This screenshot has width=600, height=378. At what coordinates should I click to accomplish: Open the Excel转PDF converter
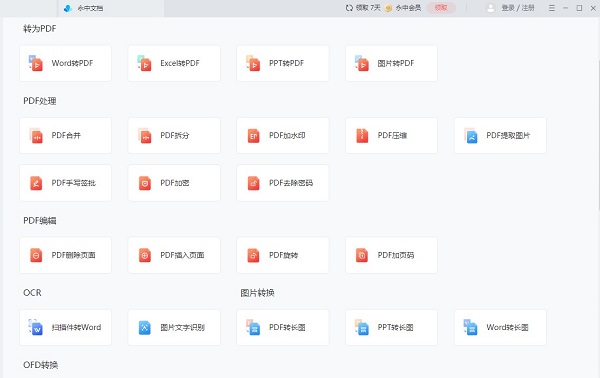pyautogui.click(x=174, y=63)
